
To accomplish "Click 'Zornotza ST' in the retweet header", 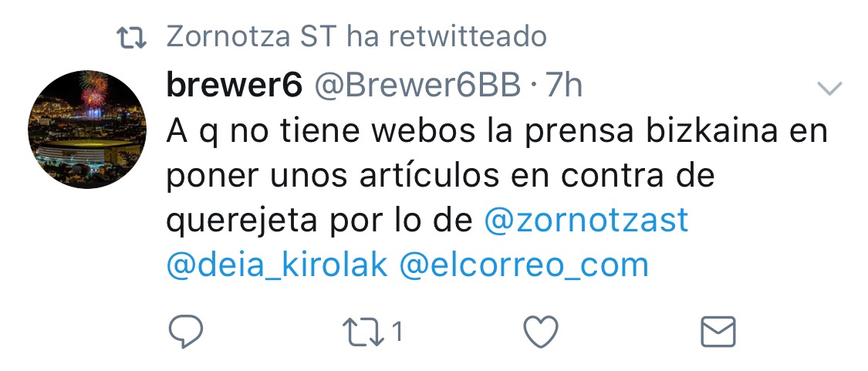I will tap(251, 37).
